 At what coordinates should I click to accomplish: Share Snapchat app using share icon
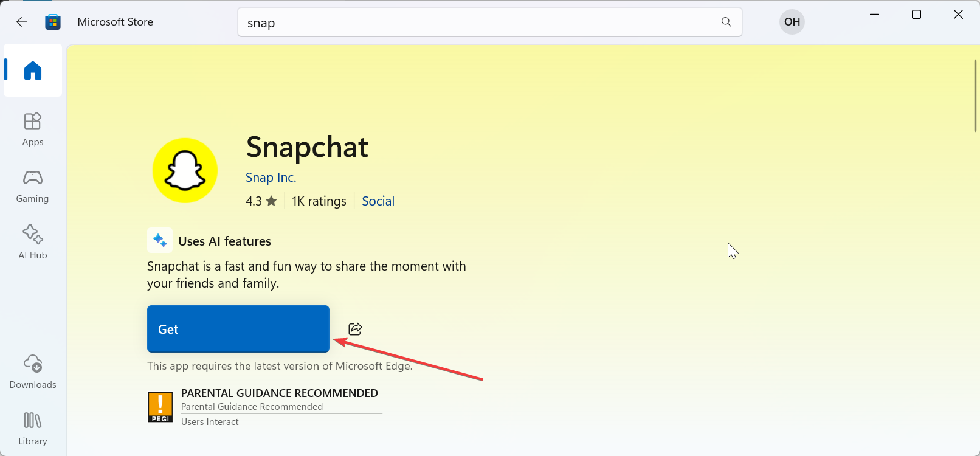coord(355,329)
